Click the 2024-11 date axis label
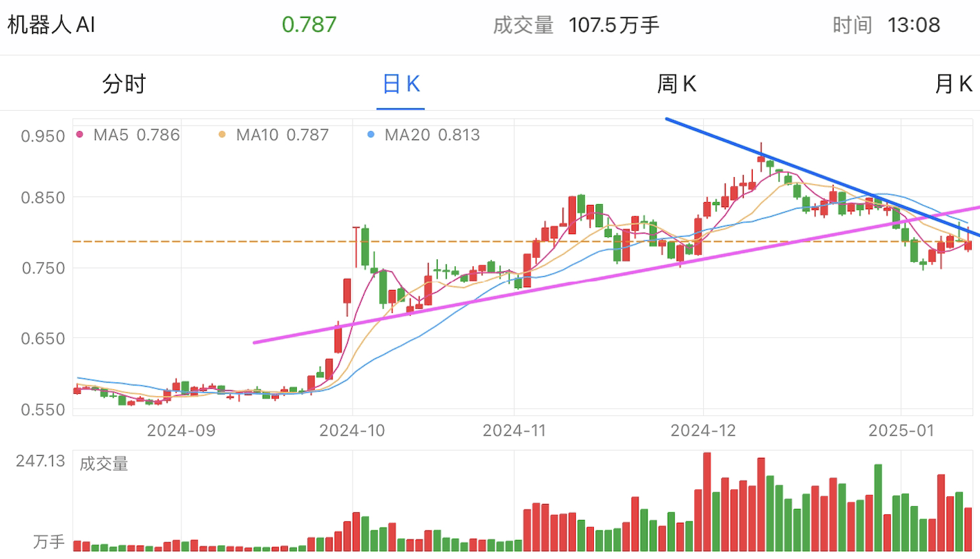This screenshot has height=559, width=980. tap(514, 431)
